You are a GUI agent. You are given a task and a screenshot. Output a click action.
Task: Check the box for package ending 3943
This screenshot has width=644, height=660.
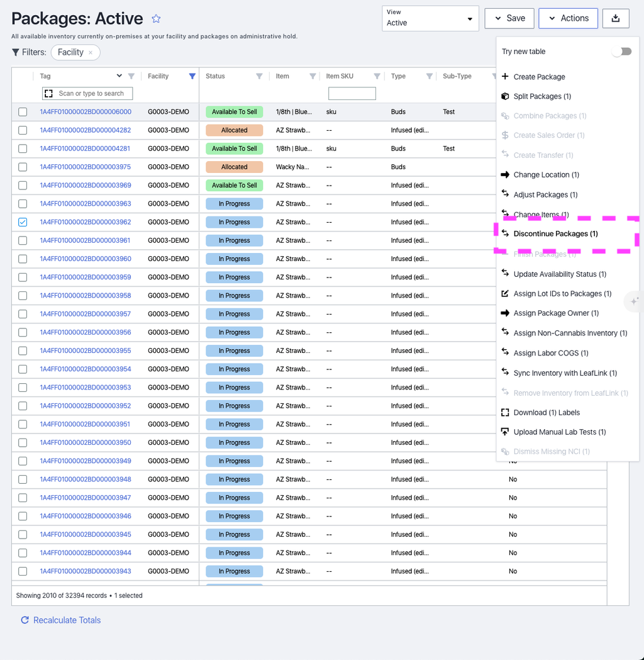pyautogui.click(x=23, y=571)
